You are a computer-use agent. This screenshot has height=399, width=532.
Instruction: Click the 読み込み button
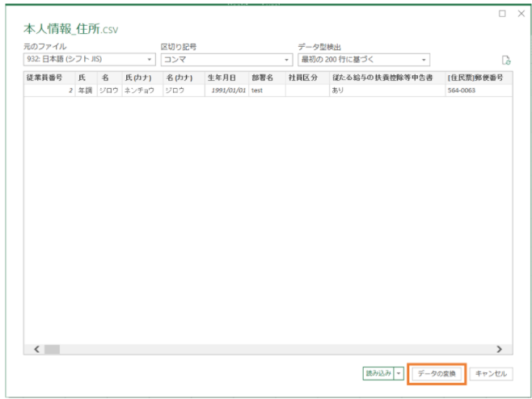378,373
